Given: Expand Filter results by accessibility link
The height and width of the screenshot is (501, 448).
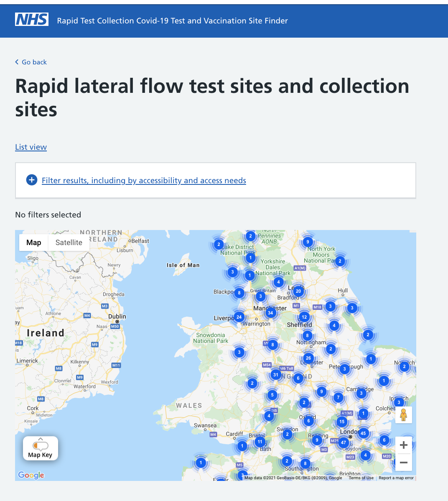Looking at the screenshot, I should pyautogui.click(x=144, y=181).
